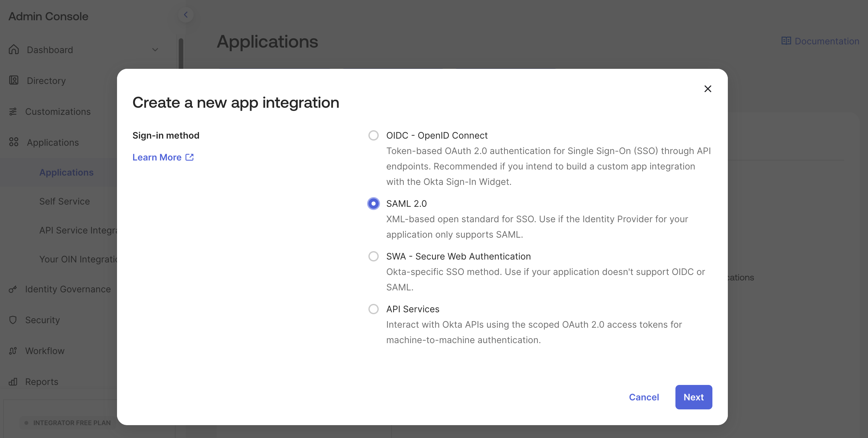Click the Security shield icon
Image resolution: width=868 pixels, height=438 pixels.
(13, 320)
